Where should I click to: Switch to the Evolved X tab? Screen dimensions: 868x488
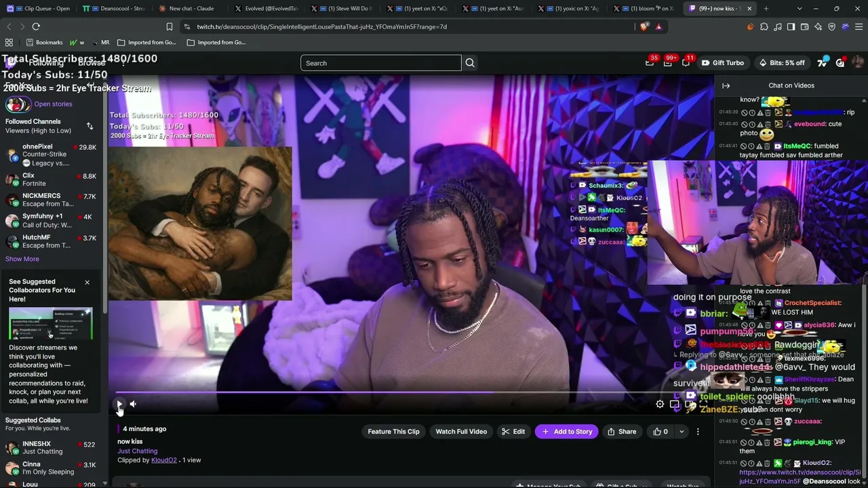click(267, 9)
